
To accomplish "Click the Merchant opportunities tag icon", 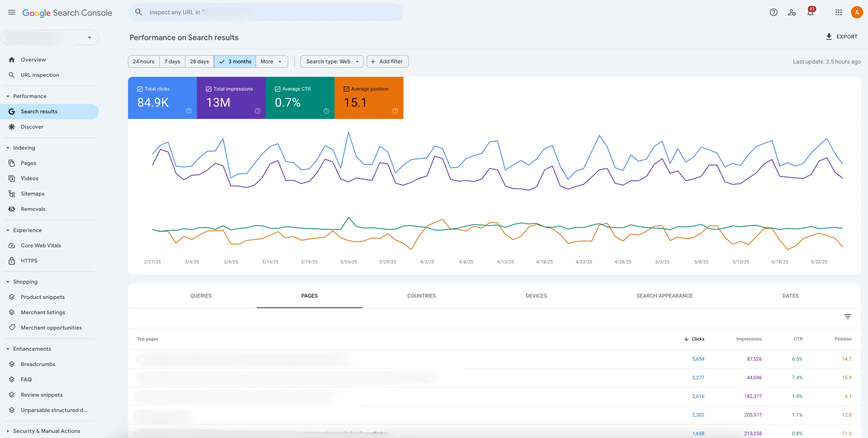I will point(12,328).
